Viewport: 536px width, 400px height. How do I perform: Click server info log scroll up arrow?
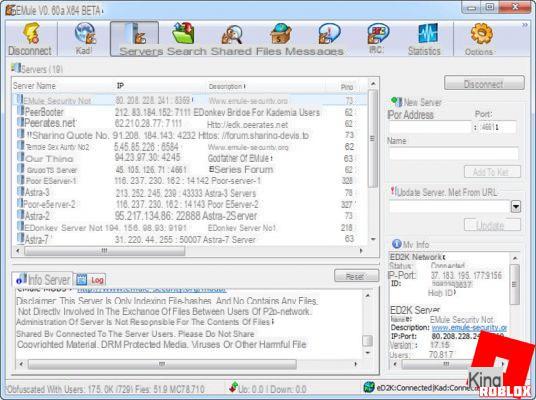tap(367, 295)
